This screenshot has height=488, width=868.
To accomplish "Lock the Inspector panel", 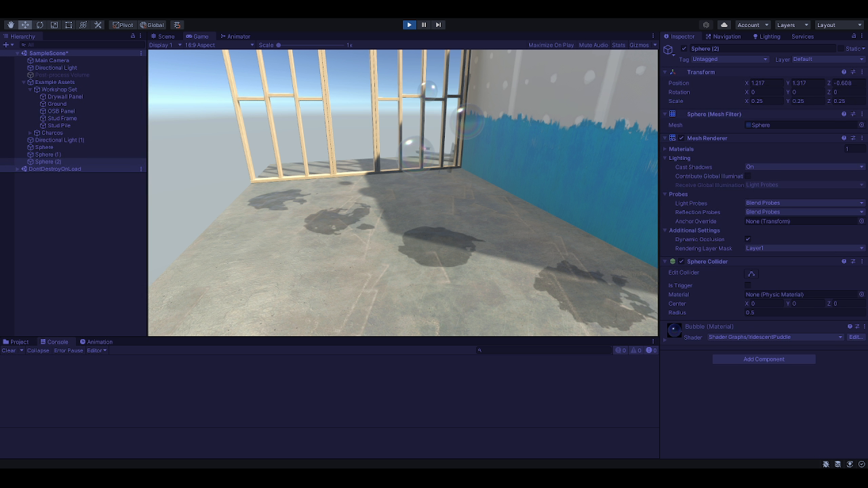I will tap(854, 36).
